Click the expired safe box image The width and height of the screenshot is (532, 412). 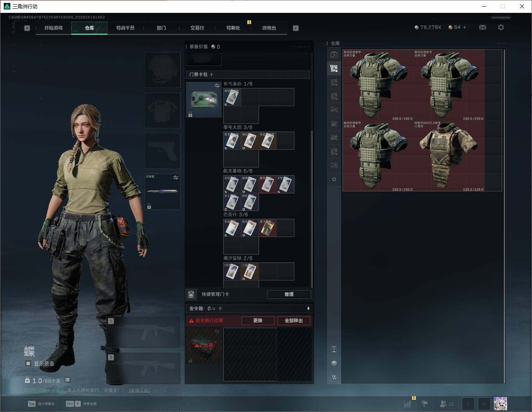point(204,345)
